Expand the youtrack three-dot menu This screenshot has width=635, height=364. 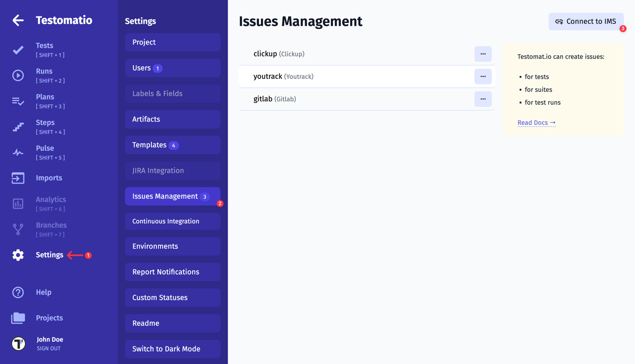[x=483, y=76]
